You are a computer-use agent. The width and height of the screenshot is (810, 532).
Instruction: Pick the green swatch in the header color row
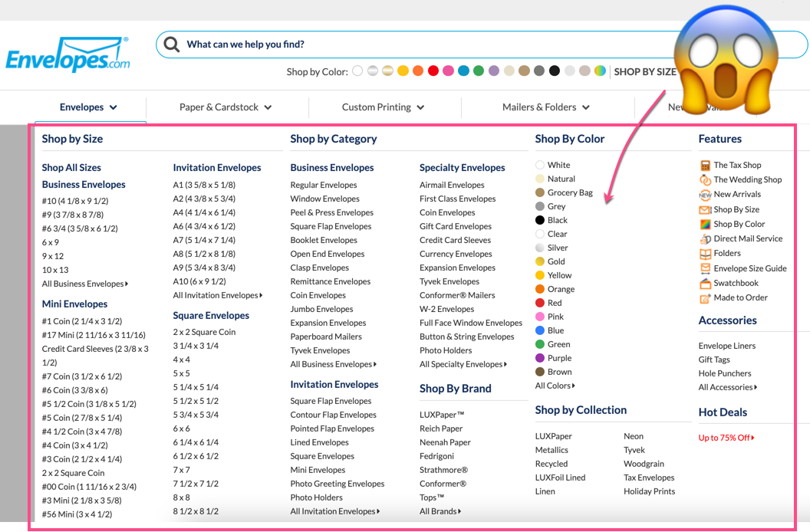pos(479,71)
